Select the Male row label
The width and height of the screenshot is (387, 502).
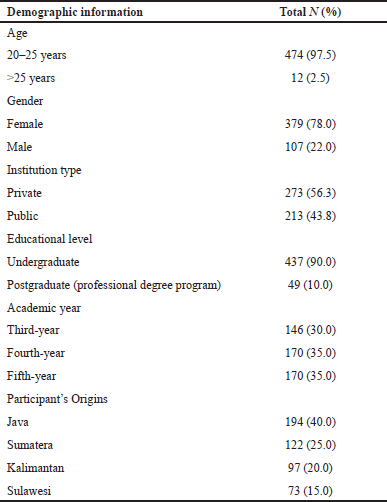click(x=20, y=147)
